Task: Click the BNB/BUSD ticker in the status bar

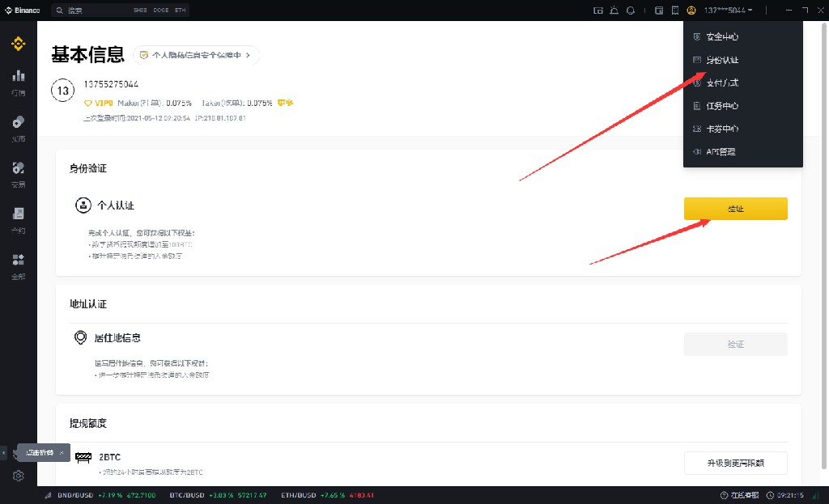Action: coord(106,495)
